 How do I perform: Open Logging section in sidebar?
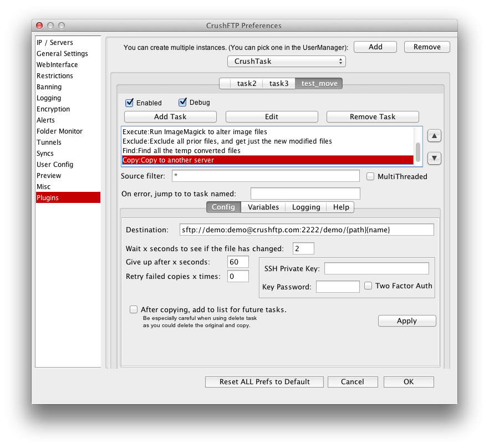68,98
